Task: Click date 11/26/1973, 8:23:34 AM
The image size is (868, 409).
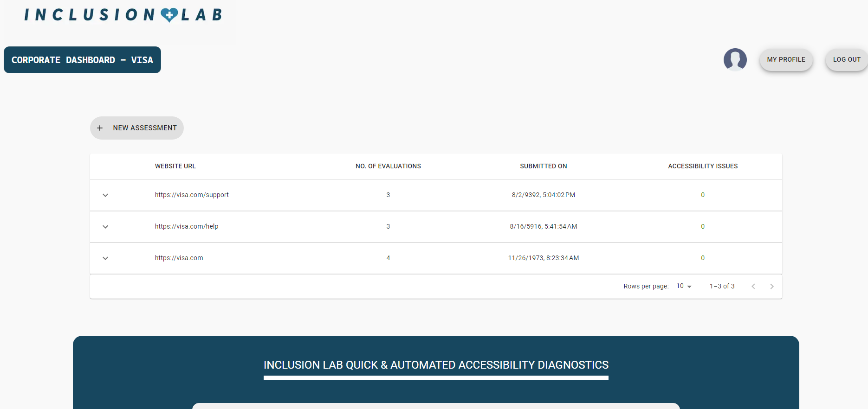Action: click(543, 258)
